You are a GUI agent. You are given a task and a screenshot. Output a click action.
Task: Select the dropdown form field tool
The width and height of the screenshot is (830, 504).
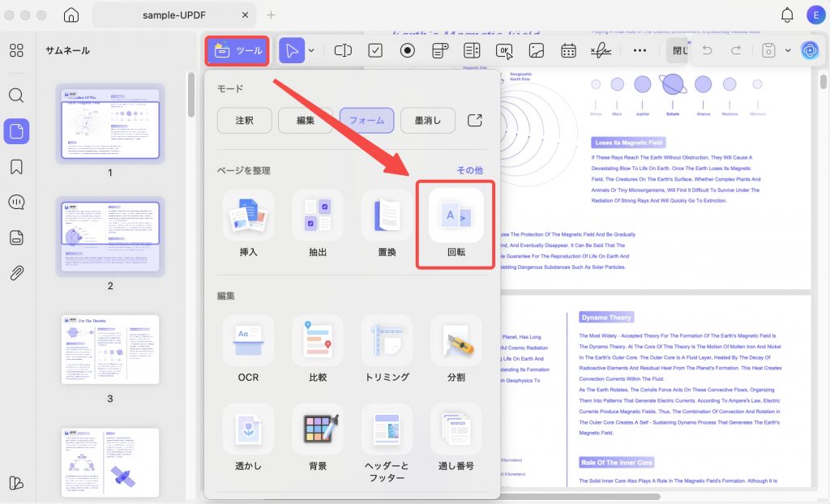click(x=440, y=51)
